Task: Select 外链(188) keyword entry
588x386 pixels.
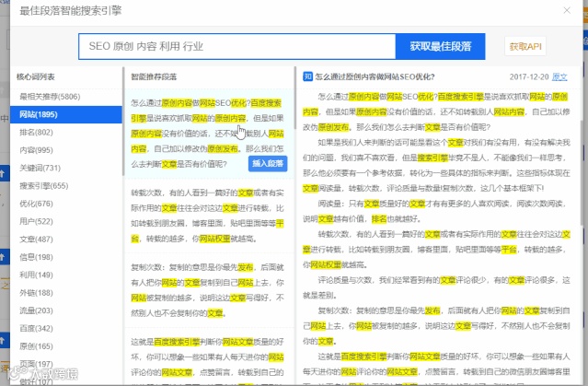Action: [66, 293]
